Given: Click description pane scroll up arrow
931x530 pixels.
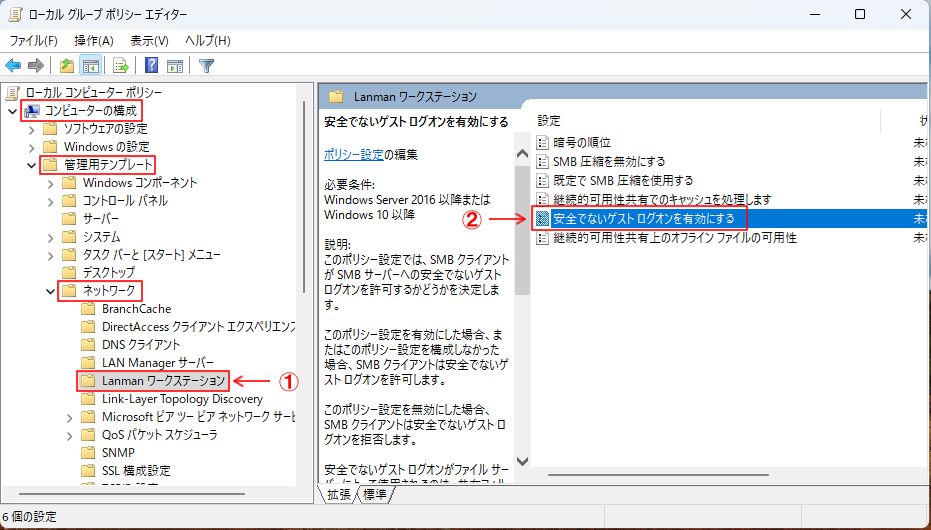Looking at the screenshot, I should (522, 154).
